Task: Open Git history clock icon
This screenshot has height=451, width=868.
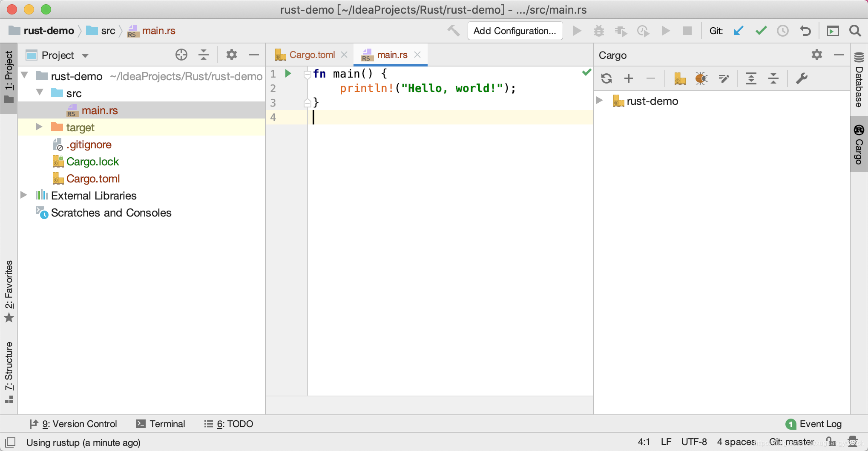Action: click(783, 31)
